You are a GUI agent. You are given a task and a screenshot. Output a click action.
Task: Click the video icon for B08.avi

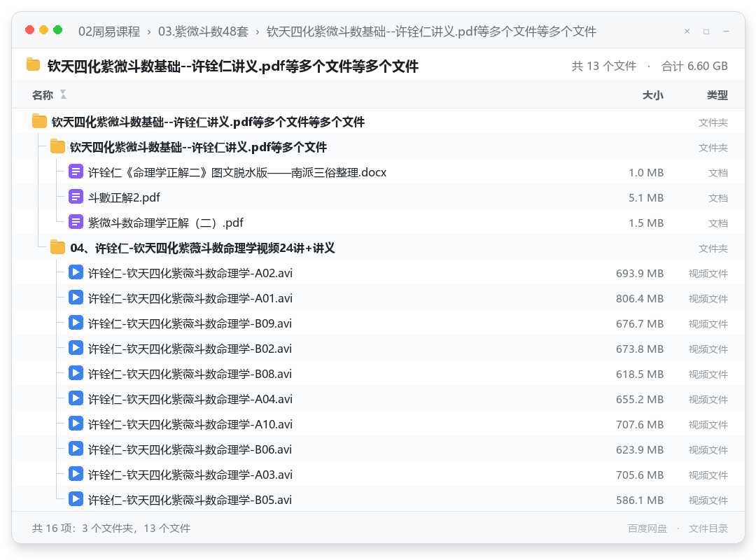coord(76,373)
